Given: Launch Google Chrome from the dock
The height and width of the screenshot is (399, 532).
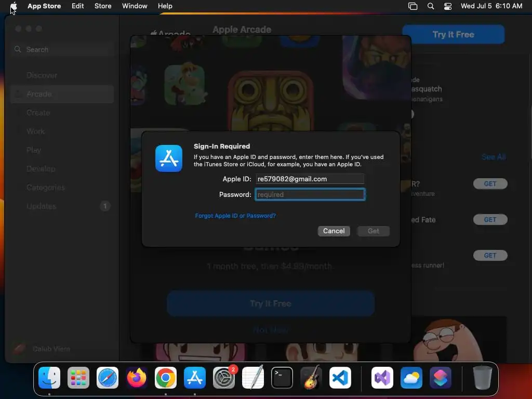Looking at the screenshot, I should tap(166, 378).
